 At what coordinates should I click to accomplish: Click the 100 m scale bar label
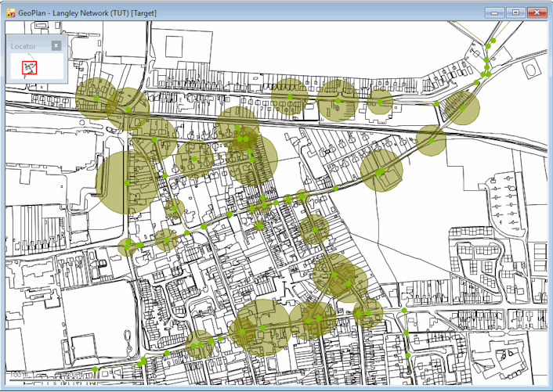(x=16, y=374)
